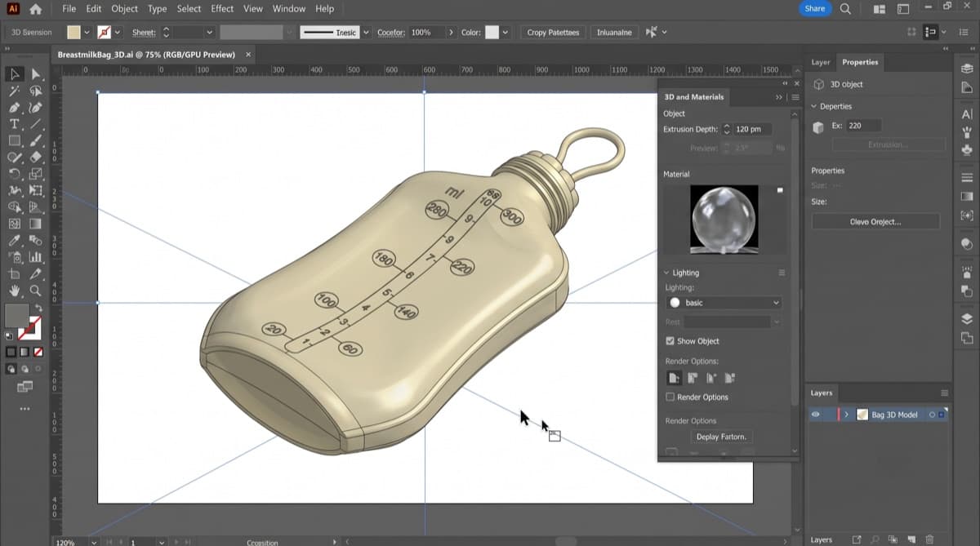980x546 pixels.
Task: Select the Rectangle tool
Action: [14, 140]
